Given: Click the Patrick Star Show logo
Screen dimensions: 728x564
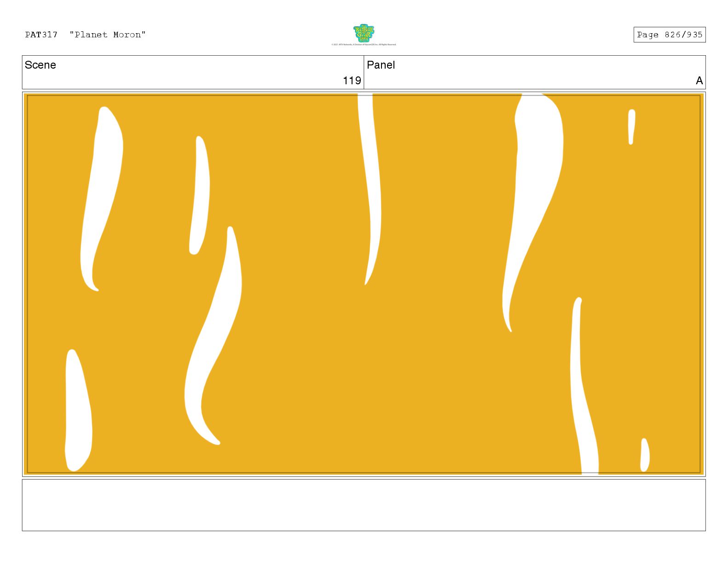Looking at the screenshot, I should tap(364, 33).
